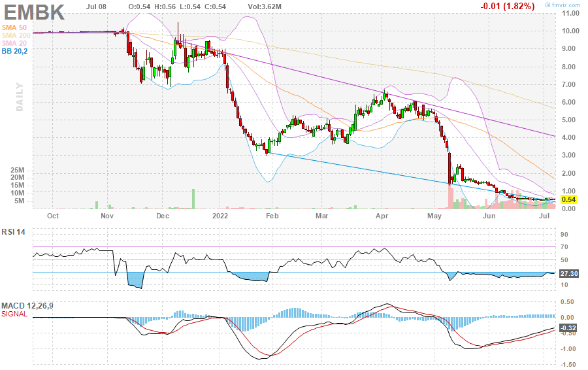Viewport: 588px width, 370px height.
Task: Click the DAILY timeframe label
Action: [x=20, y=97]
